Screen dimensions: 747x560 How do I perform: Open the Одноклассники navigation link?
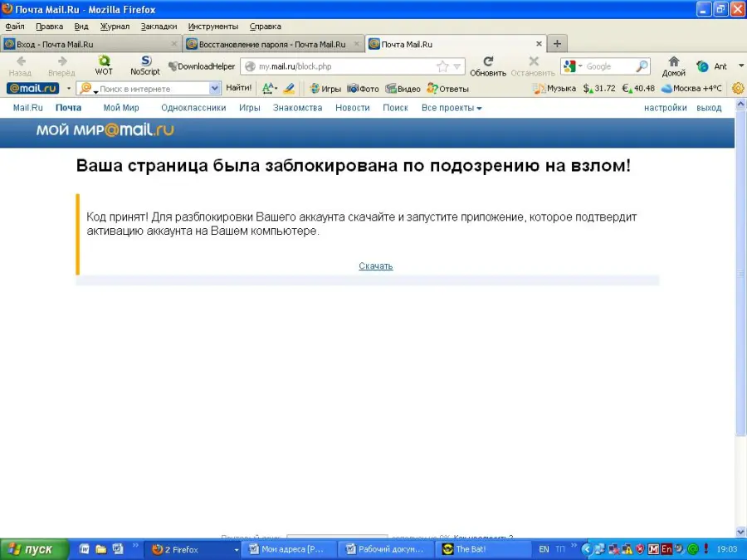[193, 108]
